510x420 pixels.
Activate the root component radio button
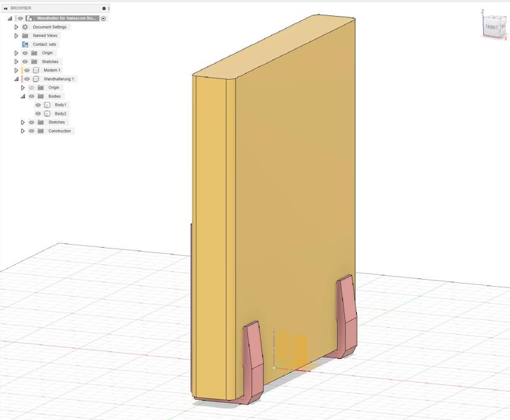point(103,18)
